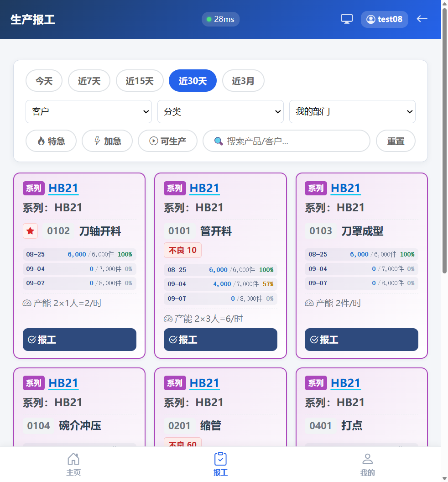This screenshot has height=482, width=448.
Task: Click 不良 10 badge on 管开料 card
Action: coord(182,250)
